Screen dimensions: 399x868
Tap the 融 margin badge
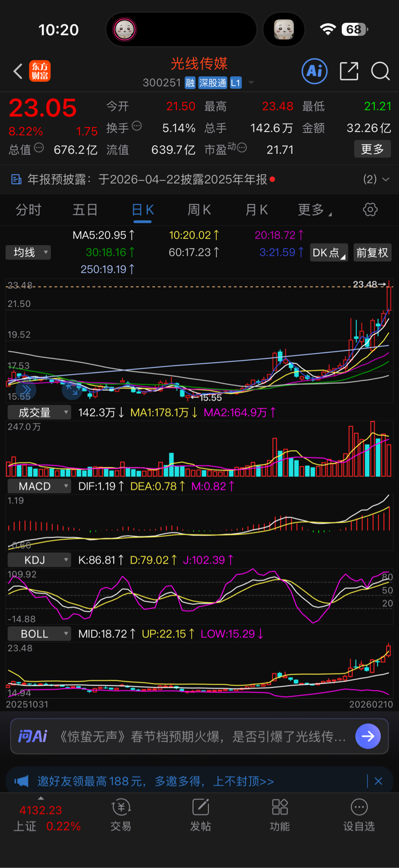coord(190,83)
